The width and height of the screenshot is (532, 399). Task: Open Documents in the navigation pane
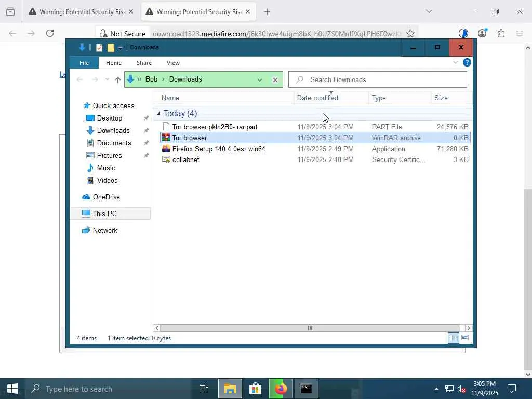(109, 143)
